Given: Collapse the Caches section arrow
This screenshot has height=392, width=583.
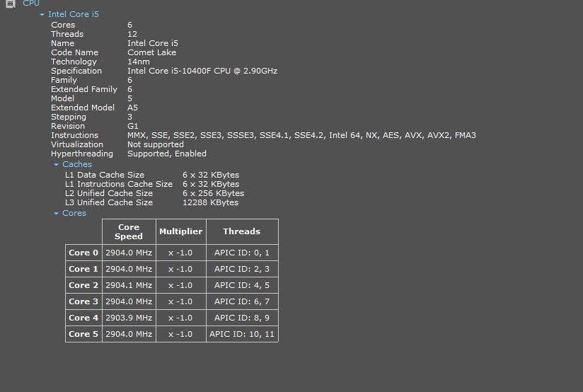Looking at the screenshot, I should 56,164.
